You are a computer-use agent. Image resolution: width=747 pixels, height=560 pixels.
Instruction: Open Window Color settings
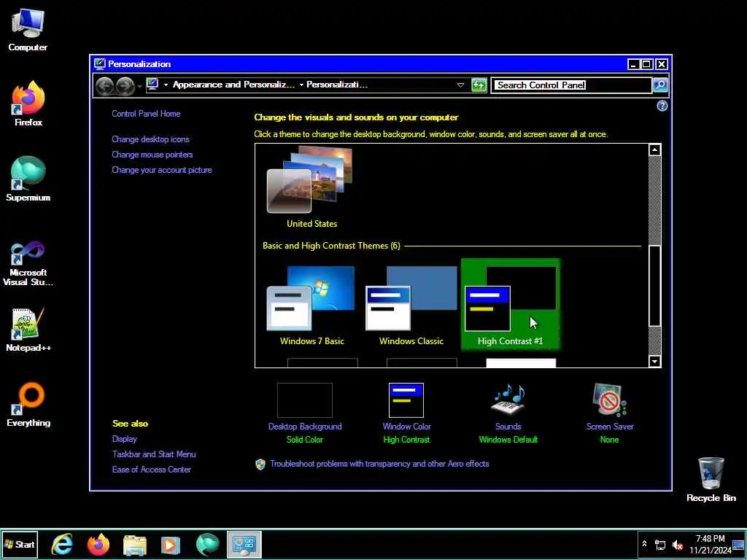pos(406,413)
